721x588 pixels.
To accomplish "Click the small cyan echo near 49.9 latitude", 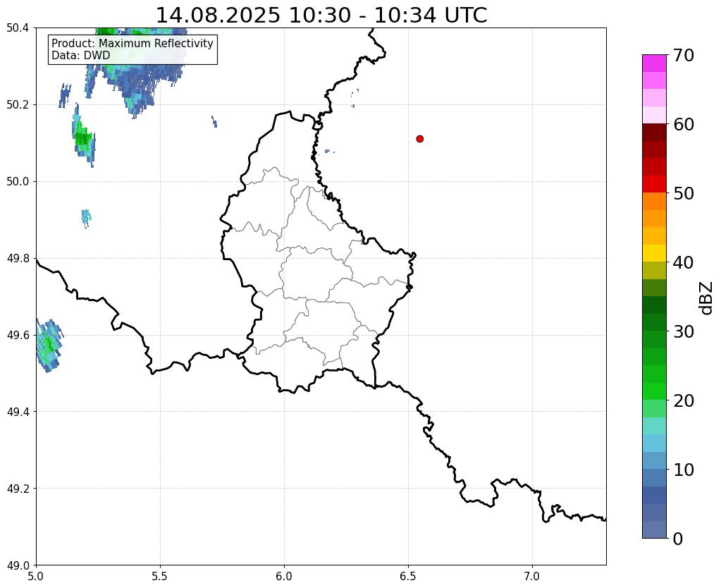I will pyautogui.click(x=86, y=218).
